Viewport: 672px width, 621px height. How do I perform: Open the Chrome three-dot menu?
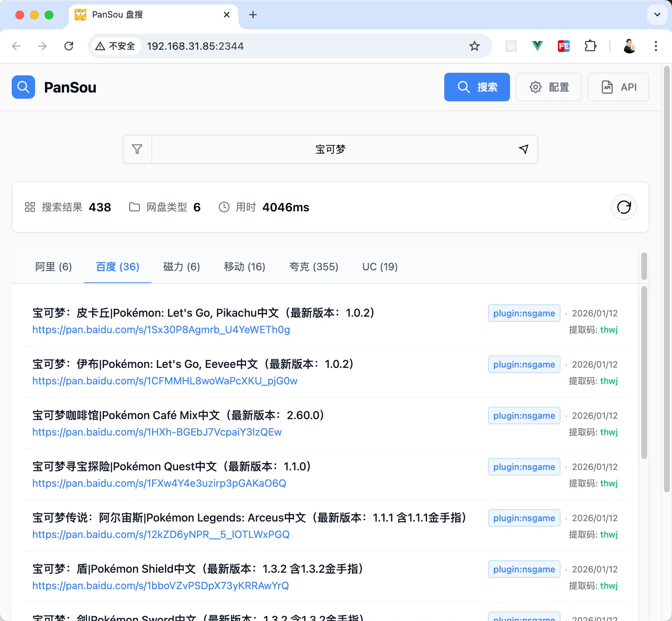click(656, 46)
